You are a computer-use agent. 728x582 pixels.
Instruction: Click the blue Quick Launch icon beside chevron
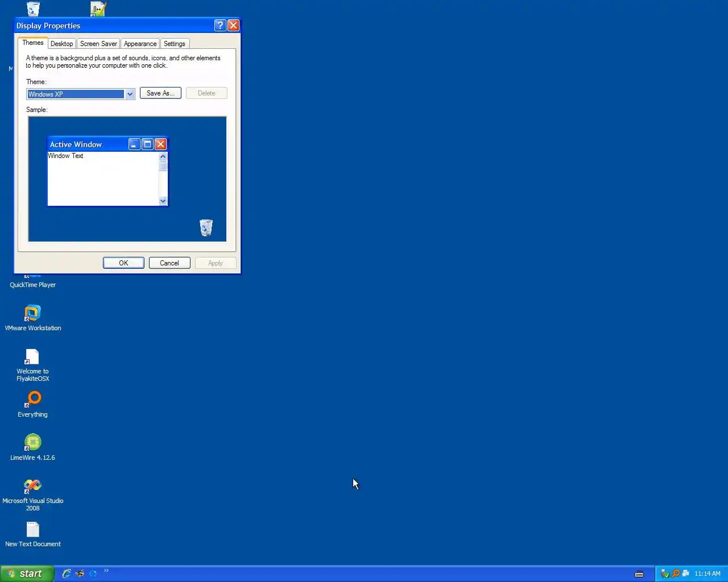(x=93, y=573)
